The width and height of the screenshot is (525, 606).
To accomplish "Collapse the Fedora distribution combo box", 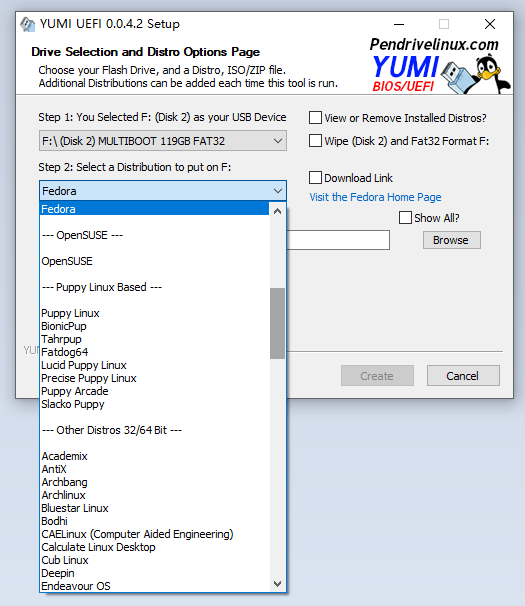I will click(162, 191).
